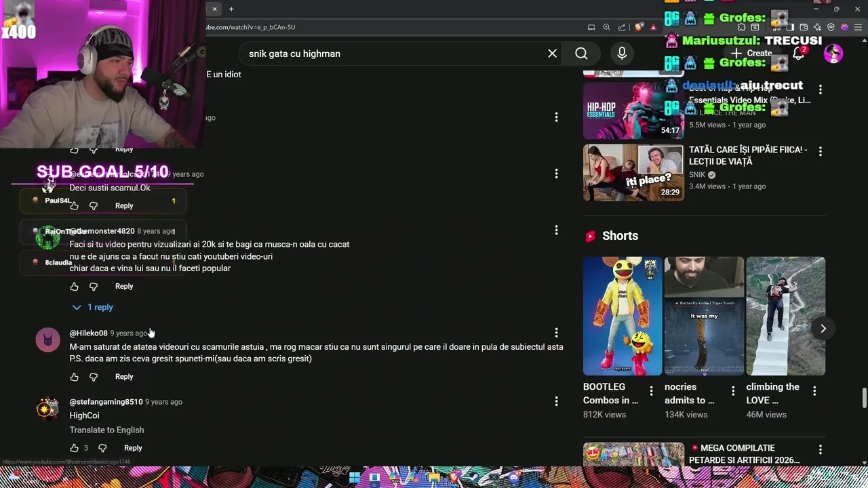The height and width of the screenshot is (488, 868).
Task: Open Brave Rewards triangle icon
Action: tap(653, 27)
